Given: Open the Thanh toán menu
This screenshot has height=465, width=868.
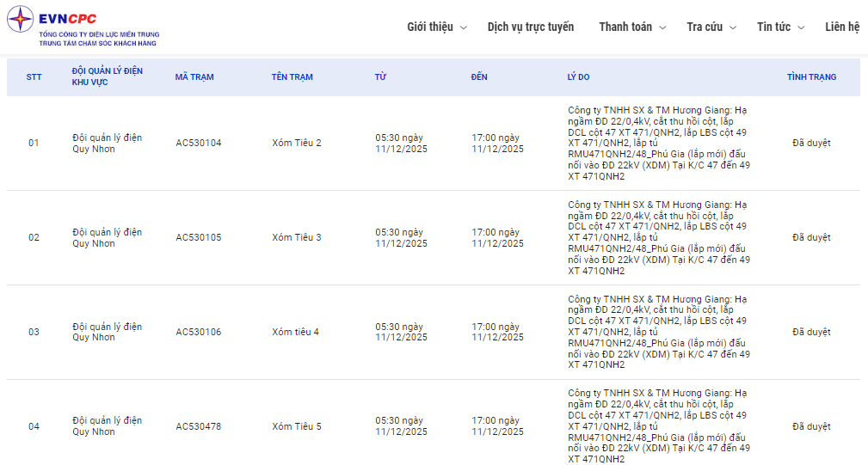Looking at the screenshot, I should tap(625, 27).
